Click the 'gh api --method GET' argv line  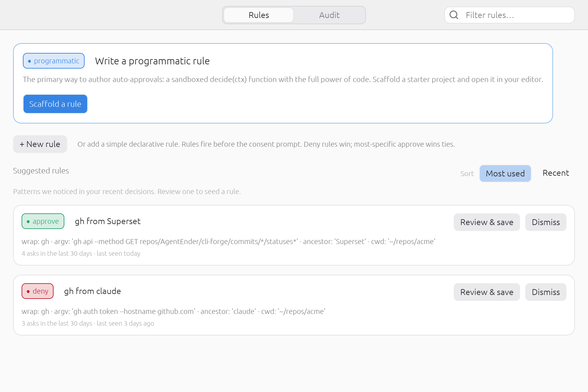click(228, 241)
